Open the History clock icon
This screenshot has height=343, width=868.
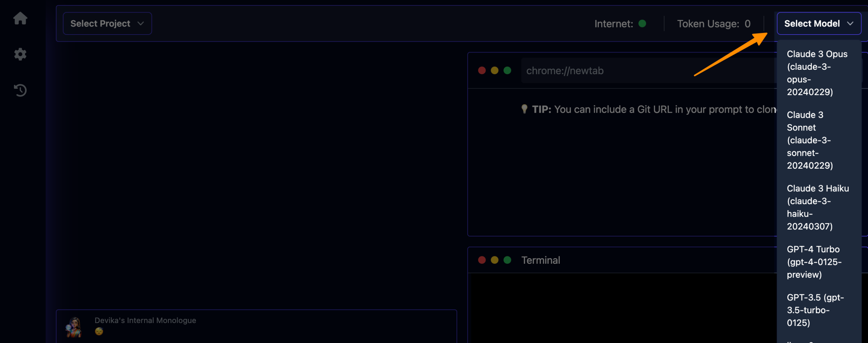[x=20, y=90]
